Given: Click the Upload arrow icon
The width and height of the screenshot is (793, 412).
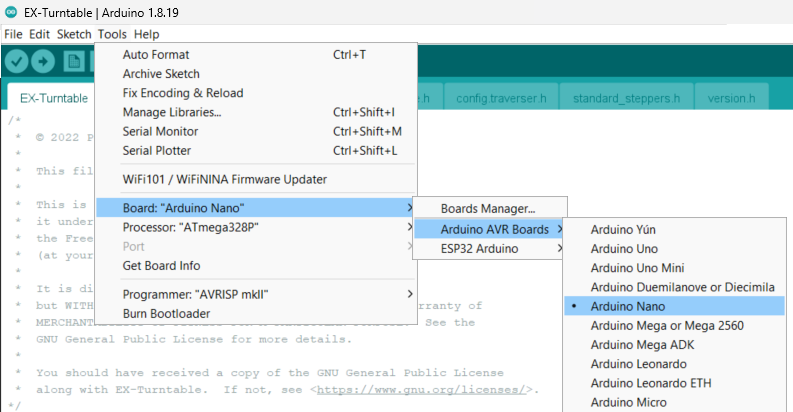Looking at the screenshot, I should tap(44, 61).
